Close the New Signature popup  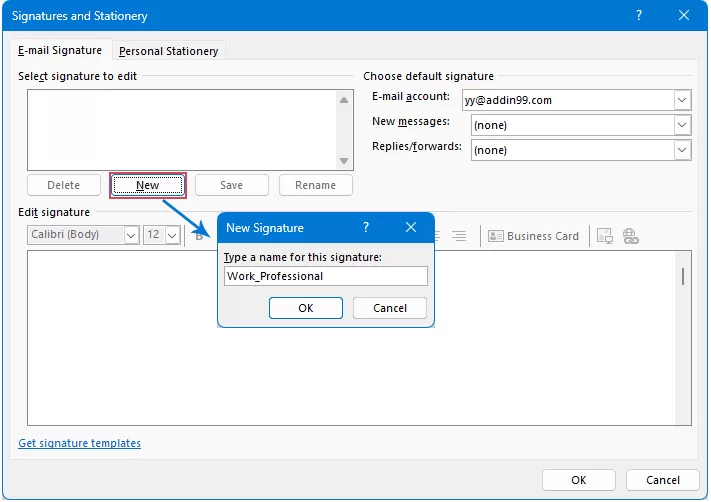(x=411, y=228)
